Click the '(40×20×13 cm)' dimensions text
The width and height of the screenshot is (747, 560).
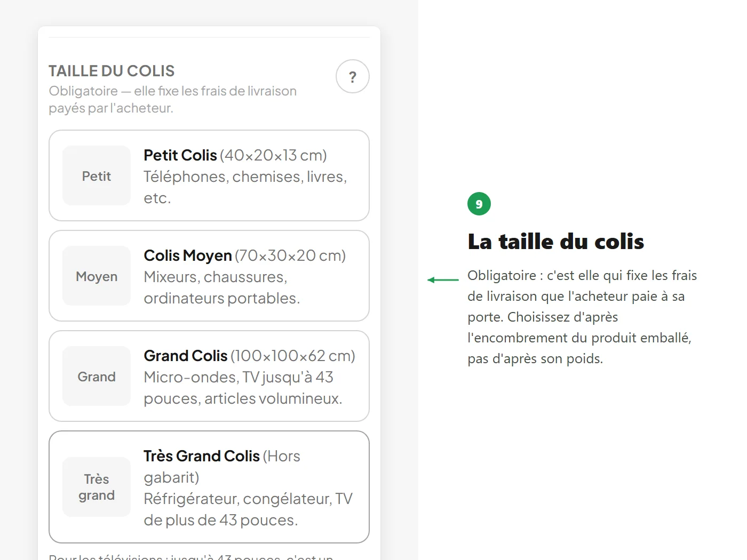[273, 155]
